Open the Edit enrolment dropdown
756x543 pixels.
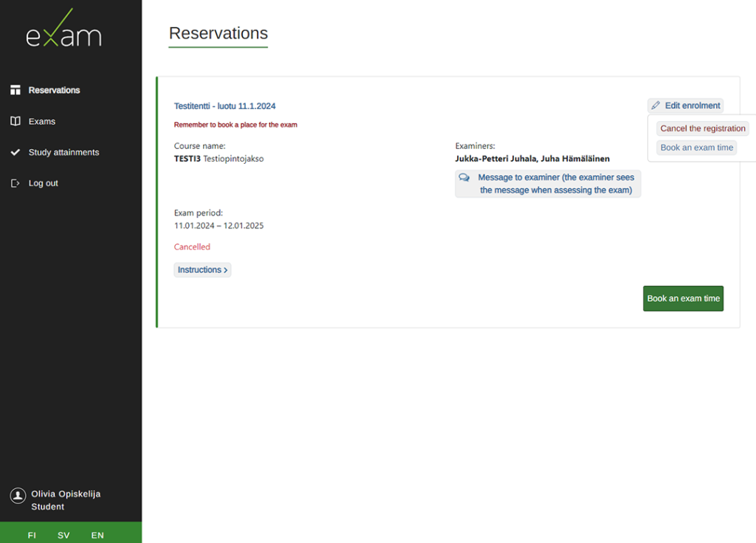[x=685, y=106]
